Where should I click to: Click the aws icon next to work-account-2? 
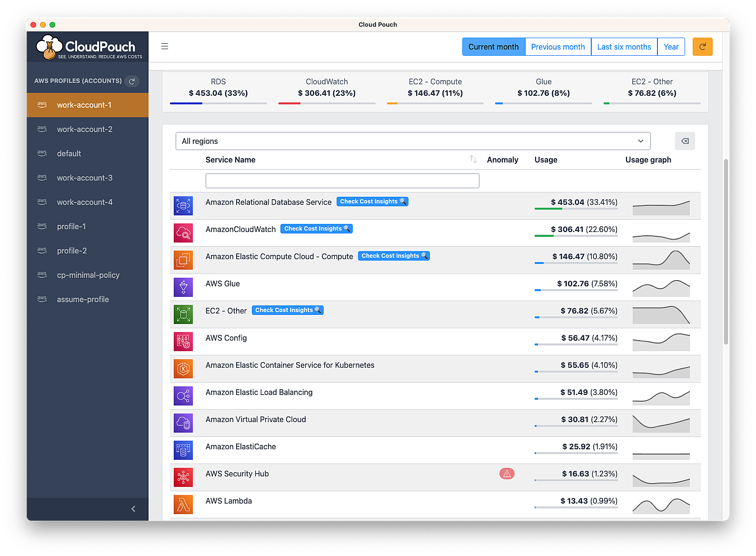pos(42,129)
